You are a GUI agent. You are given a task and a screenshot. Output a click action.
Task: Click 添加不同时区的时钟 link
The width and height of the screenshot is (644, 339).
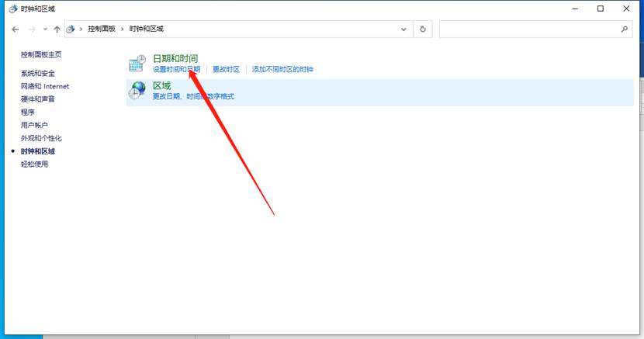tap(282, 69)
